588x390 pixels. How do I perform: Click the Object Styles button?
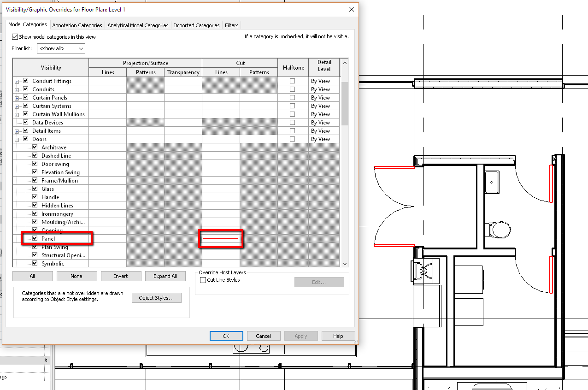point(156,298)
